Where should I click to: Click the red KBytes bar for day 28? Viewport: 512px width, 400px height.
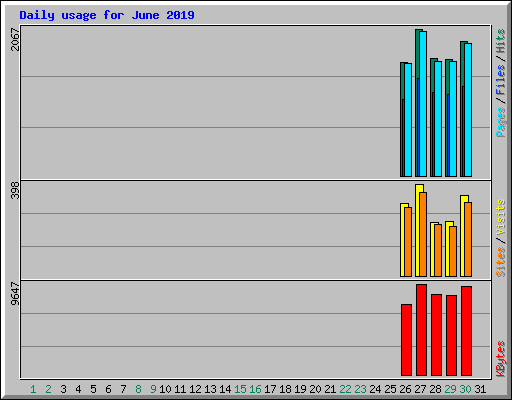point(436,335)
